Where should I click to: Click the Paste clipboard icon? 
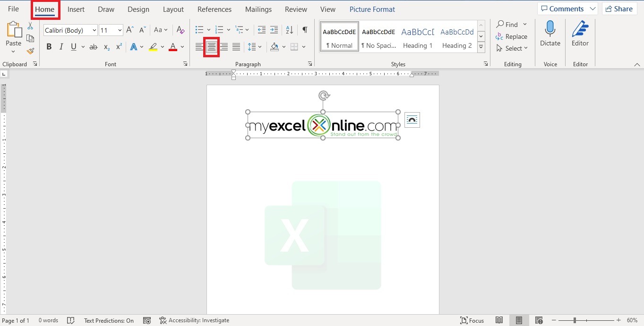click(14, 30)
